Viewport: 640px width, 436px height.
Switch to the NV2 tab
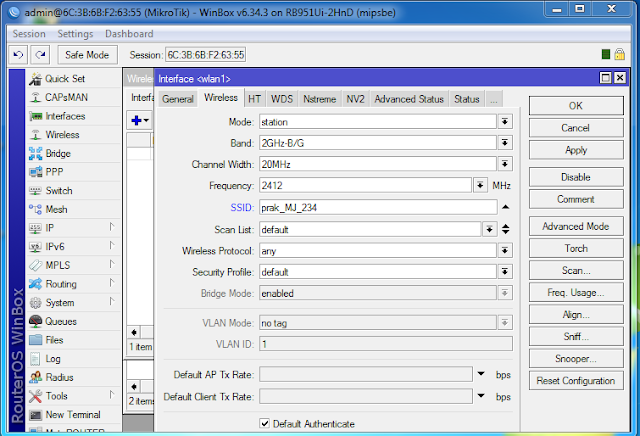[355, 99]
